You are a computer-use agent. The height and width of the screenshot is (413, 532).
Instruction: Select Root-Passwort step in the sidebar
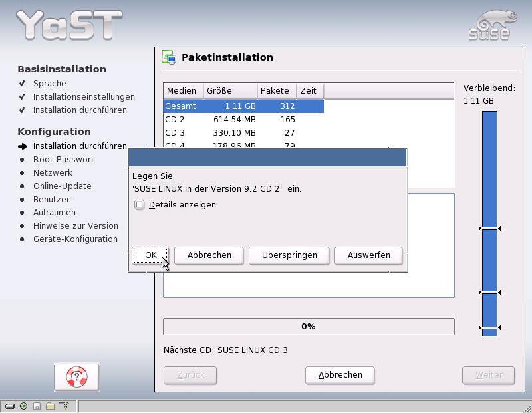63,160
